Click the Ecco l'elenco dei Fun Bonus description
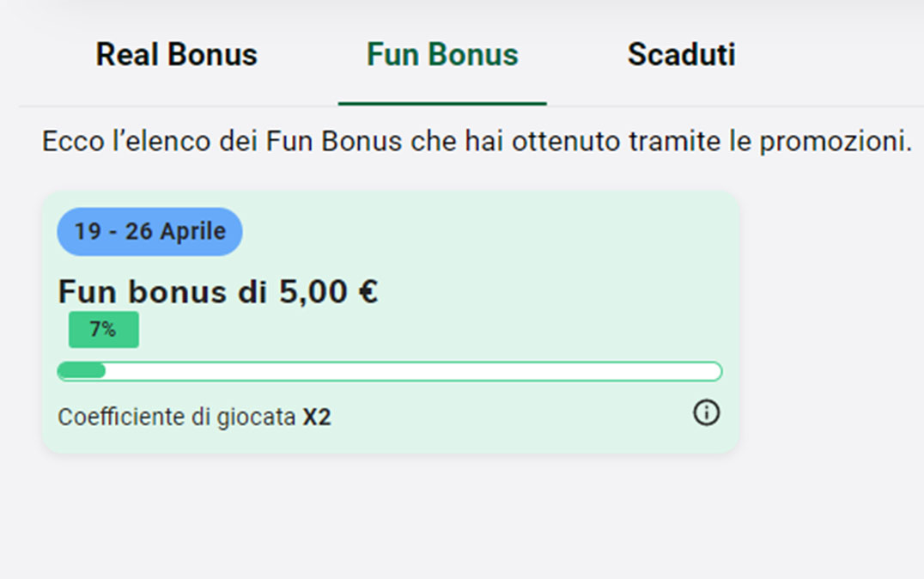The width and height of the screenshot is (924, 579). coord(477,142)
